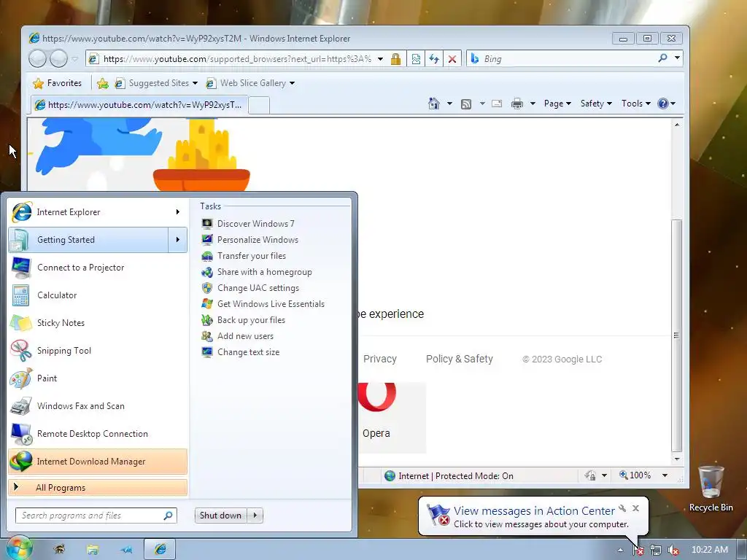Click the Home icon in command bar
Viewport: 747px width, 560px height.
coord(433,104)
